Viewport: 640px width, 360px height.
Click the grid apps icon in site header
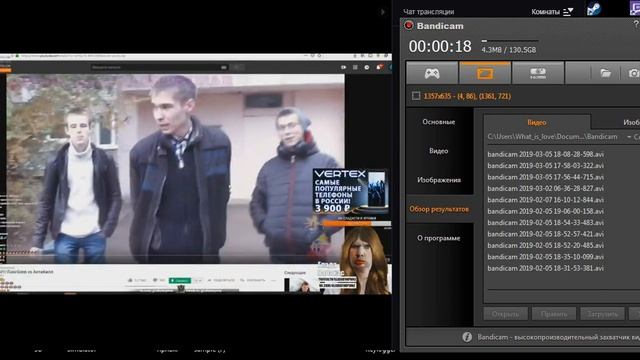coord(355,67)
